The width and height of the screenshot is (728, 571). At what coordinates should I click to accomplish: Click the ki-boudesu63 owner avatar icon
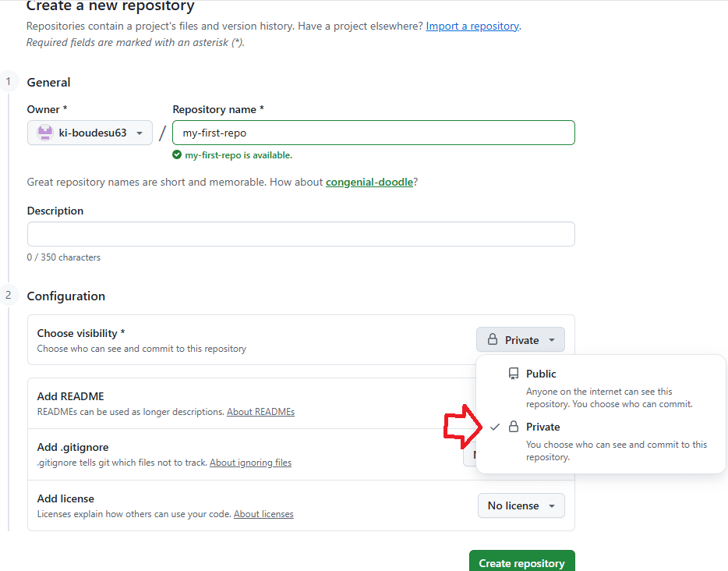pyautogui.click(x=44, y=133)
